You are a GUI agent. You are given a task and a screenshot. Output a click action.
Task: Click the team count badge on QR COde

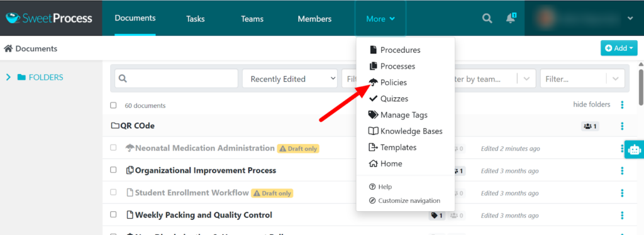click(x=590, y=126)
